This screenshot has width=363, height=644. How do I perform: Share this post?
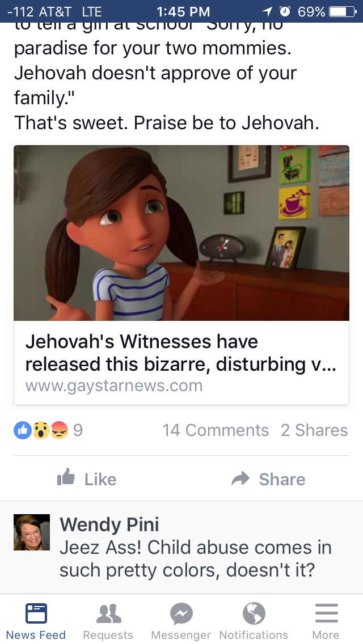pyautogui.click(x=268, y=479)
